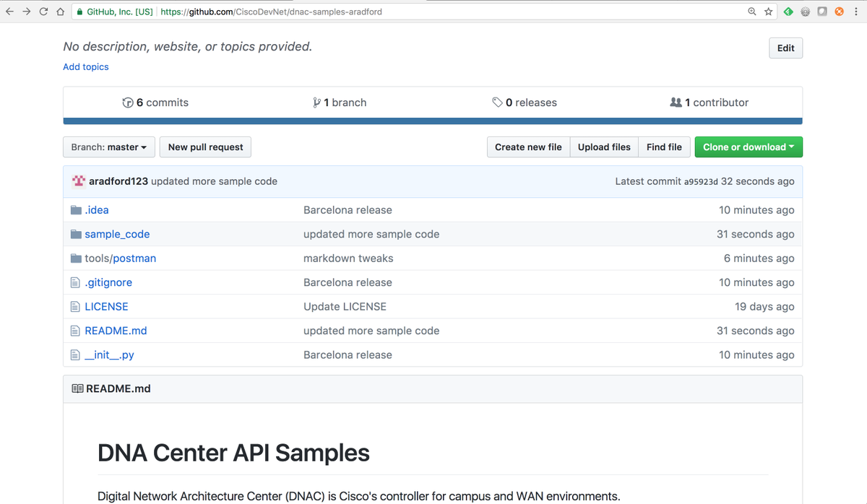867x504 pixels.
Task: Open the 'Update LICENSE' commit message
Action: [x=345, y=307]
